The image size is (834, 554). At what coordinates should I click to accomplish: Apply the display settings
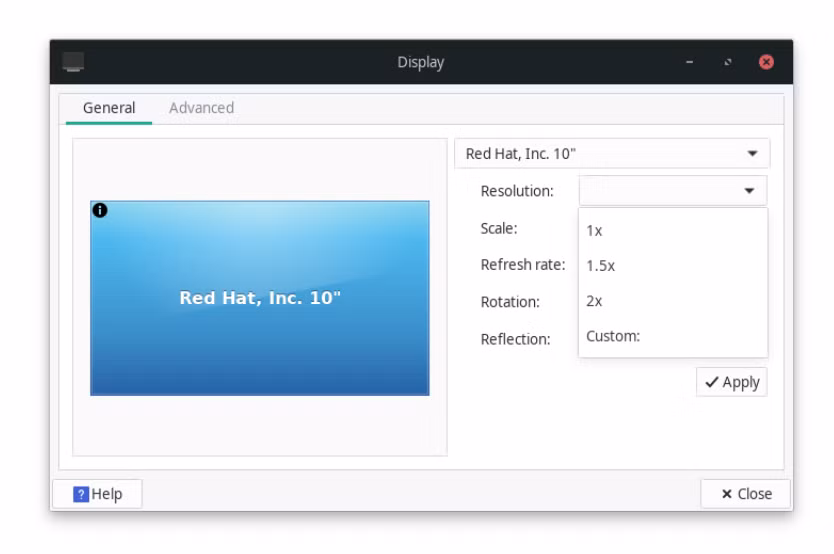[x=732, y=382]
